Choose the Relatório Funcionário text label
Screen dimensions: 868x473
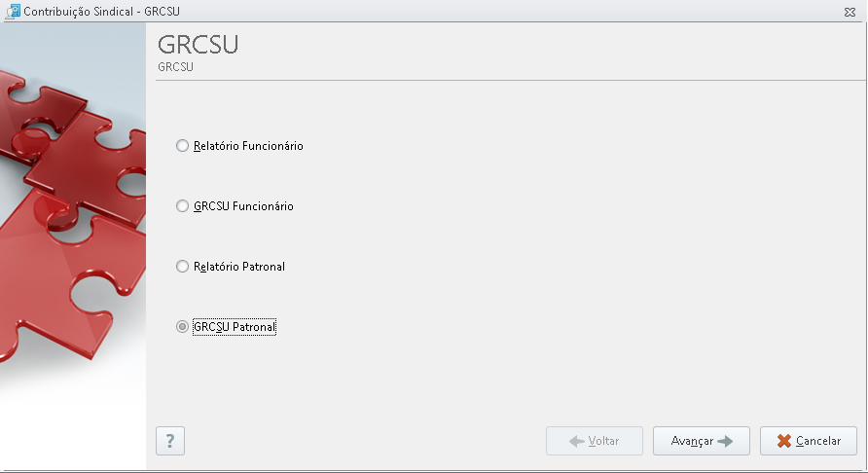[x=248, y=146]
